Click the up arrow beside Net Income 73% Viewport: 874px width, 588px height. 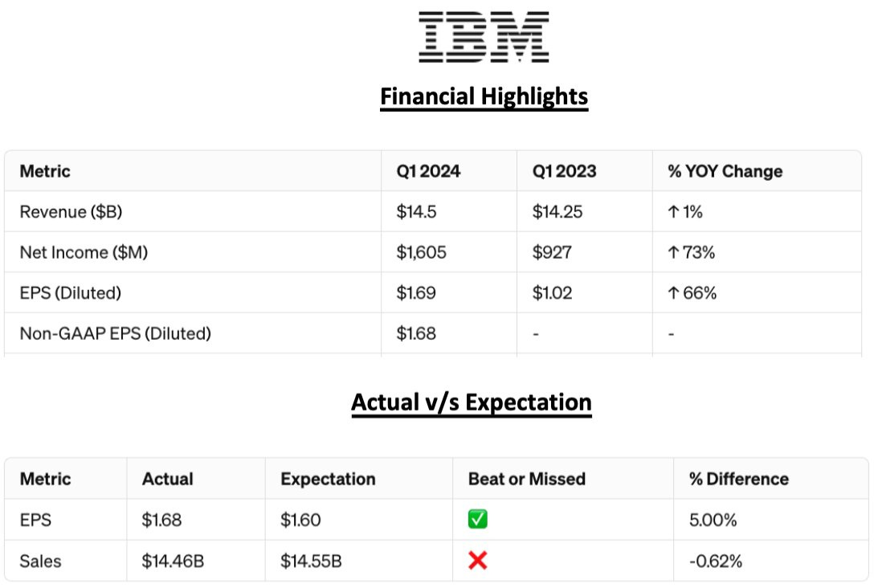673,252
